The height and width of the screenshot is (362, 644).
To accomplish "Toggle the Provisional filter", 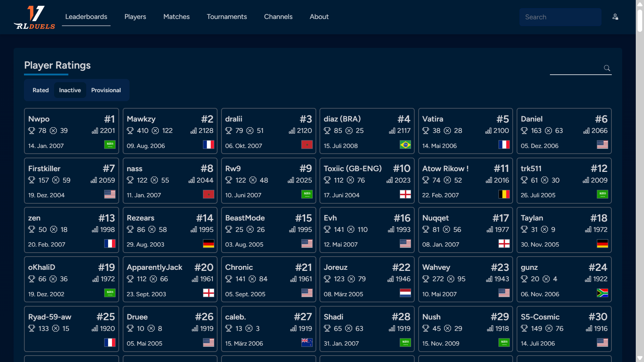I will coord(106,90).
